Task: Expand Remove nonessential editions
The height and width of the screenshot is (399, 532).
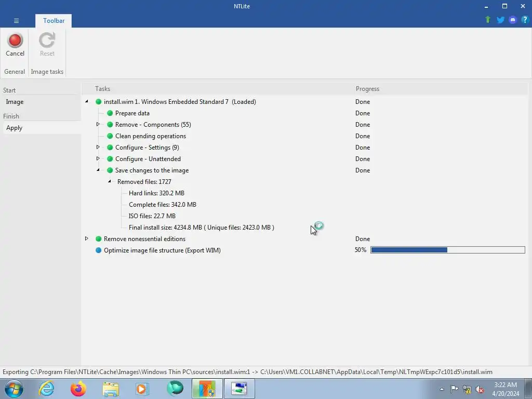Action: tap(87, 238)
